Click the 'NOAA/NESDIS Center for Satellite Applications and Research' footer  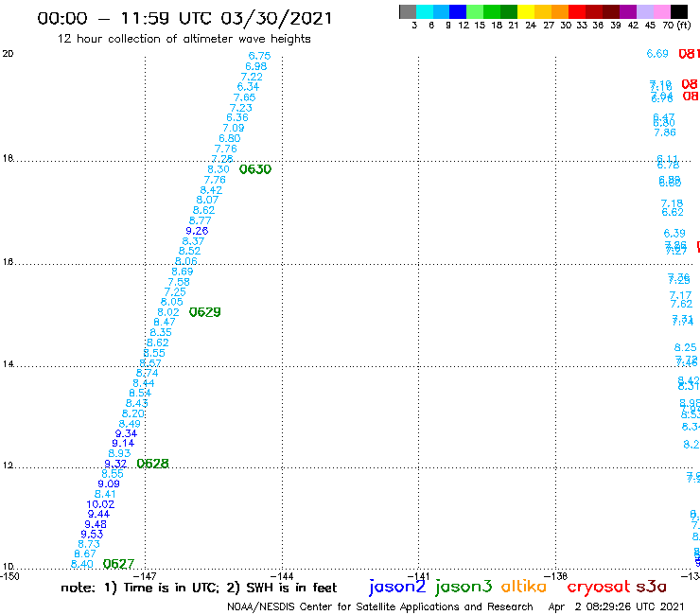click(x=380, y=607)
